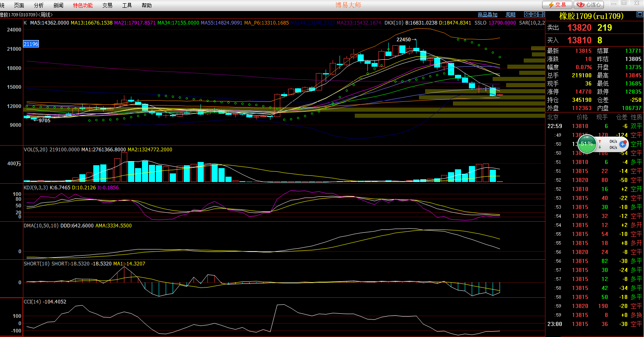Restore the application window size
The width and height of the screenshot is (644, 337).
coord(624,3)
